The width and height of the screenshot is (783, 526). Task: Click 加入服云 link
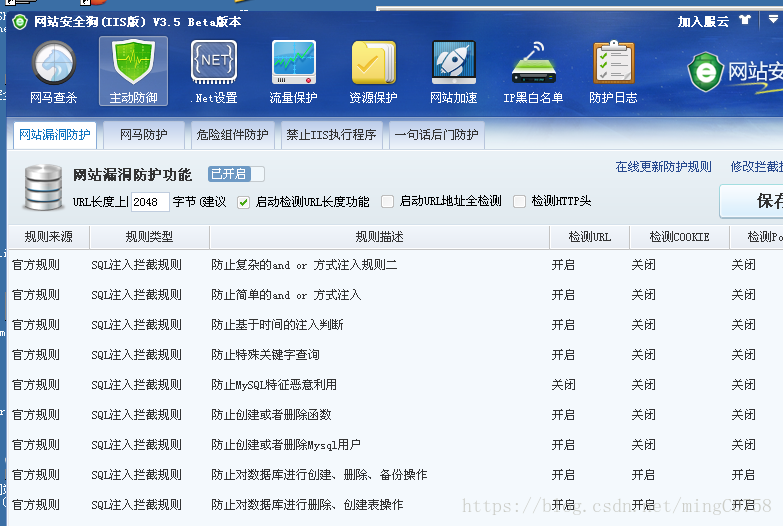[703, 21]
